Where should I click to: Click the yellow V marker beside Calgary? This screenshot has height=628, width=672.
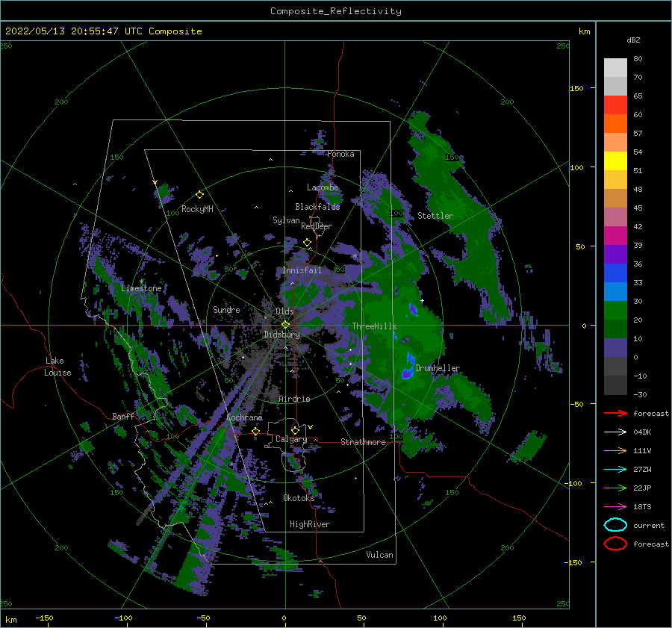[x=310, y=427]
